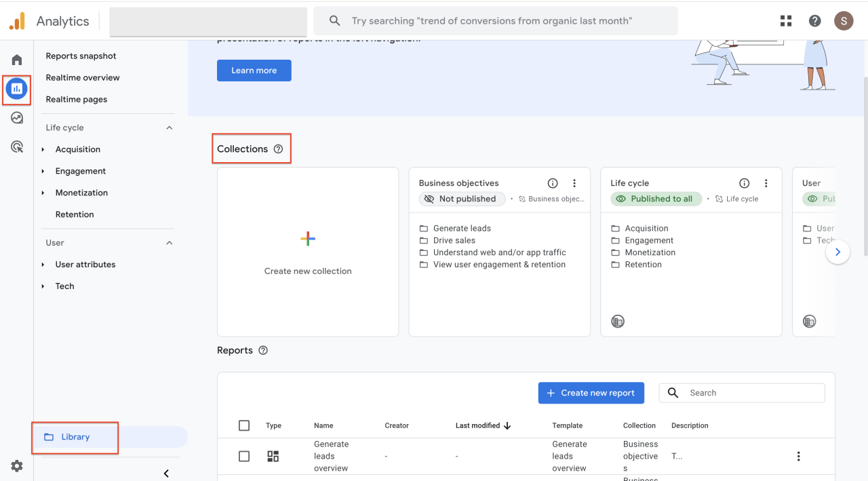The image size is (868, 481).
Task: Click the reports Search input field
Action: pos(753,393)
